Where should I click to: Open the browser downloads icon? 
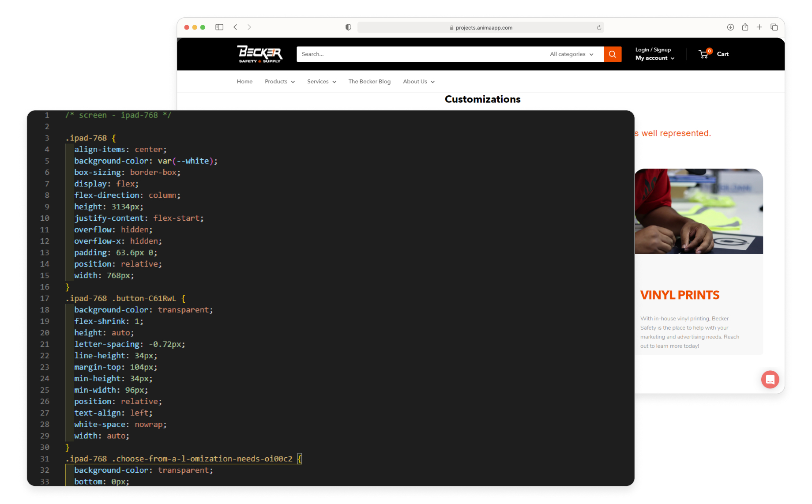730,27
